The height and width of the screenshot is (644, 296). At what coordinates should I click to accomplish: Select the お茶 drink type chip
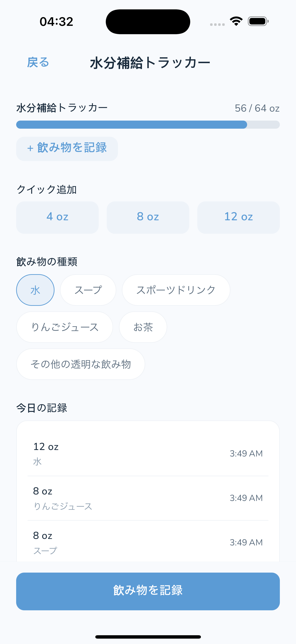[143, 327]
